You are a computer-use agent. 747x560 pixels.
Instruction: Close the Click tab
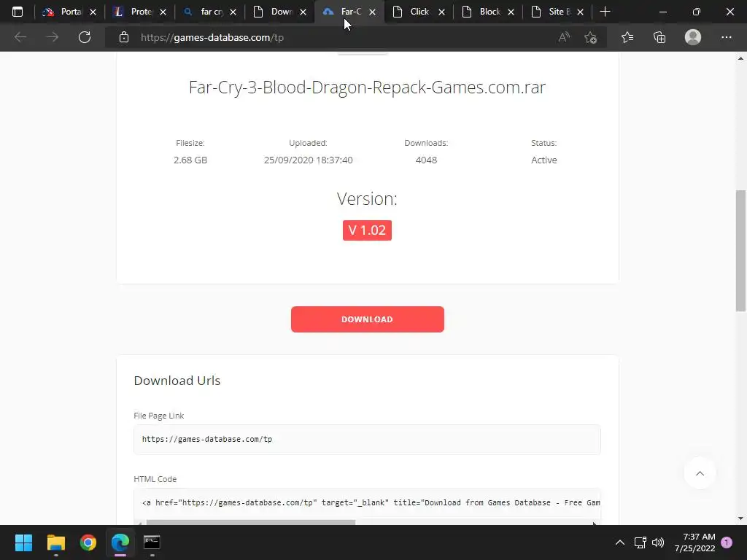tap(441, 12)
